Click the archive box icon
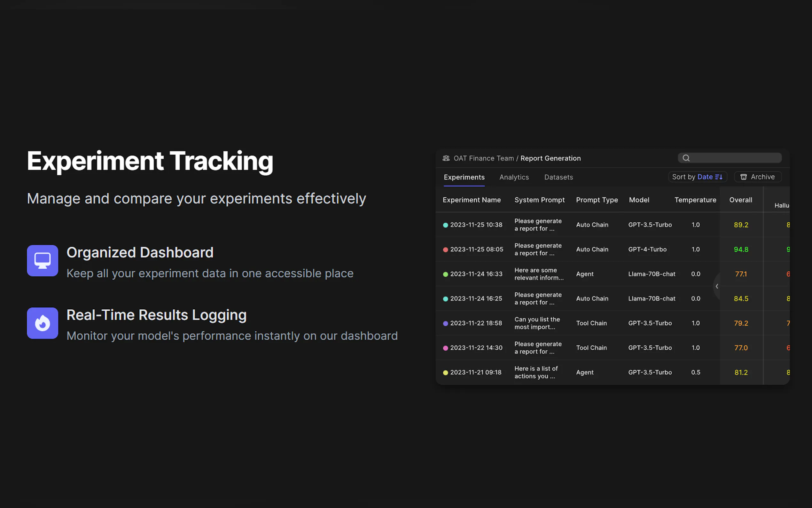812x508 pixels. tap(744, 177)
